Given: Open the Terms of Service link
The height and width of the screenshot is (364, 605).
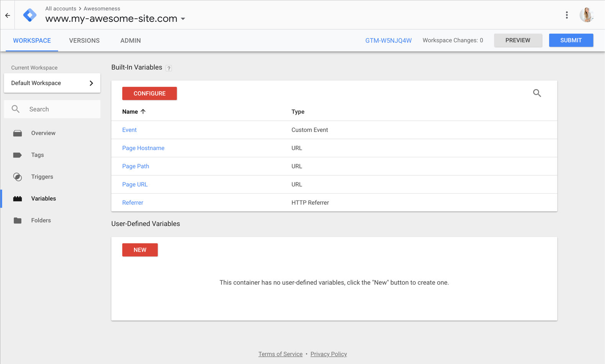Looking at the screenshot, I should pos(280,354).
